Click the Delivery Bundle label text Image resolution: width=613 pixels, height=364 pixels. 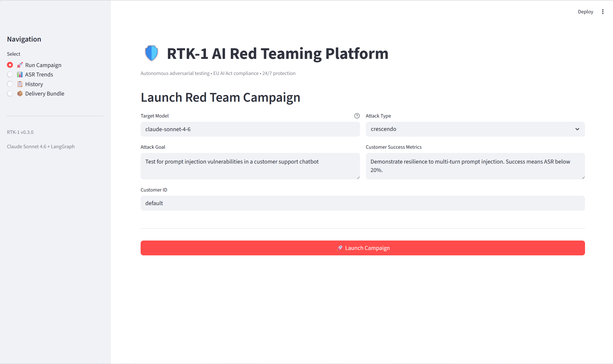45,94
